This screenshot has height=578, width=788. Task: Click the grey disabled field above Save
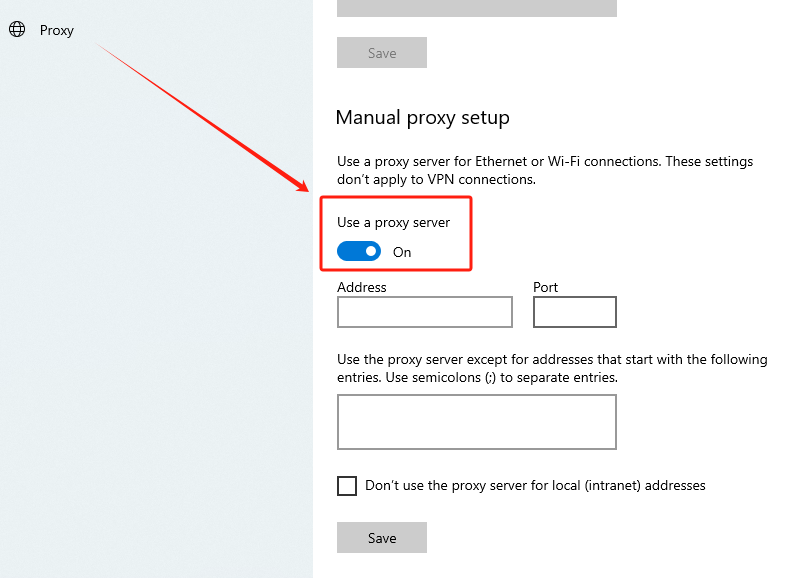point(476,8)
